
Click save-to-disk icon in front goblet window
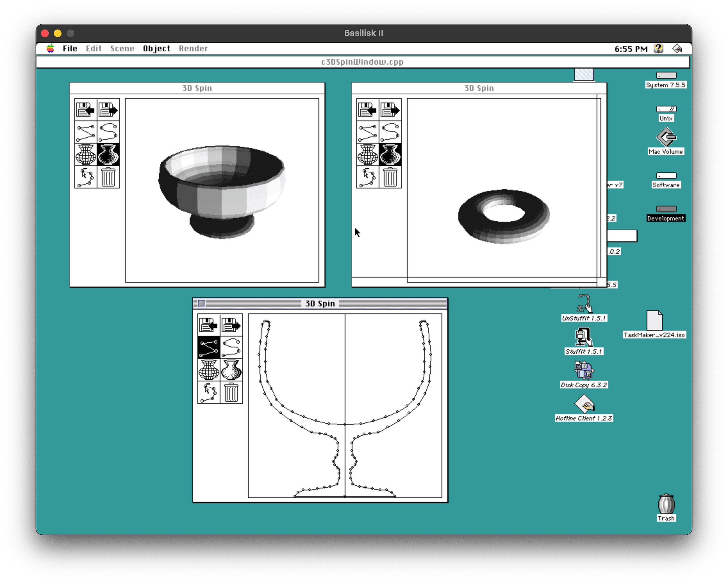pos(231,325)
